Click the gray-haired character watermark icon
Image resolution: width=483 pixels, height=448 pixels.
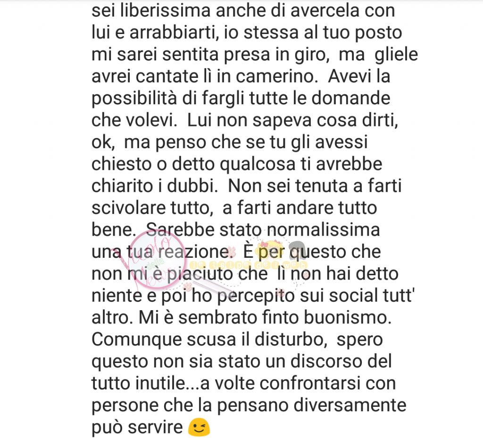(296, 250)
